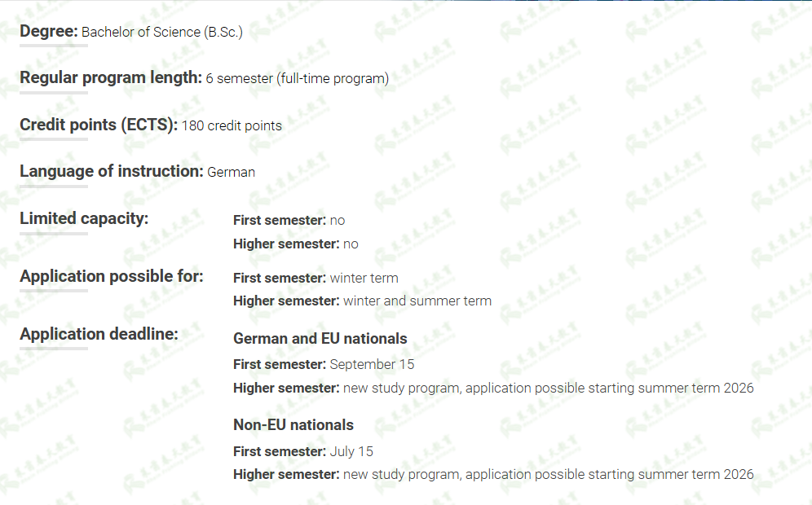Click Application deadline heading
This screenshot has height=505, width=812.
coord(99,334)
